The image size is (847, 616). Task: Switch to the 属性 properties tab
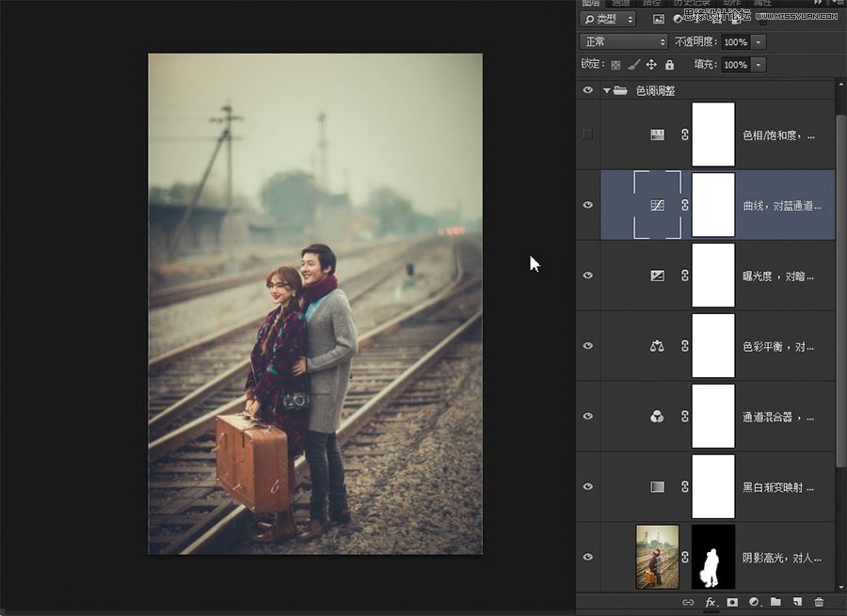[762, 3]
